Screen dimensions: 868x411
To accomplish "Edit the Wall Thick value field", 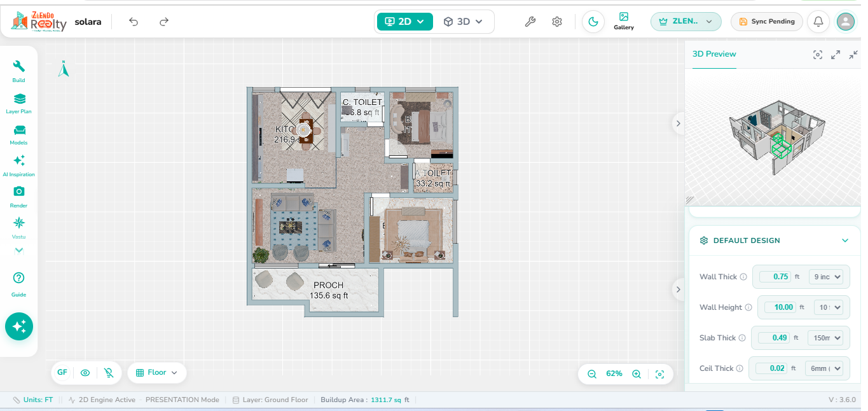I will (775, 277).
